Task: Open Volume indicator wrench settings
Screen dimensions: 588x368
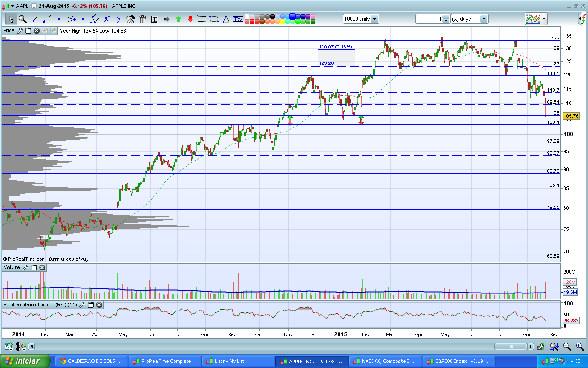Action: coord(25,267)
